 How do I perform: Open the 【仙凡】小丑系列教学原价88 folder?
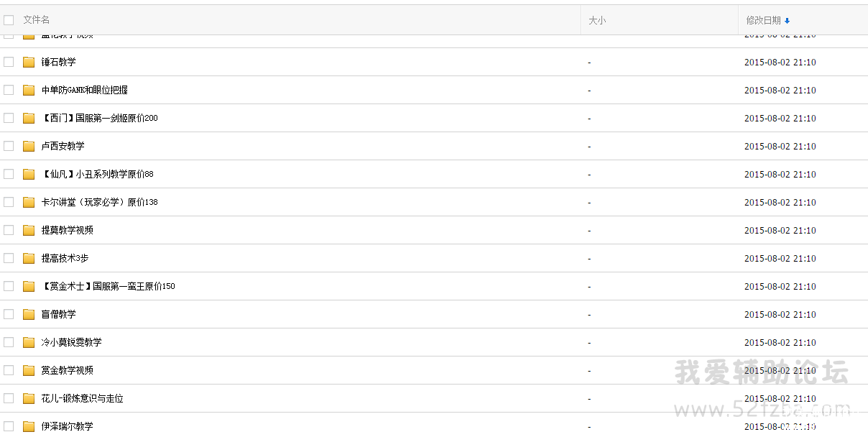point(97,174)
